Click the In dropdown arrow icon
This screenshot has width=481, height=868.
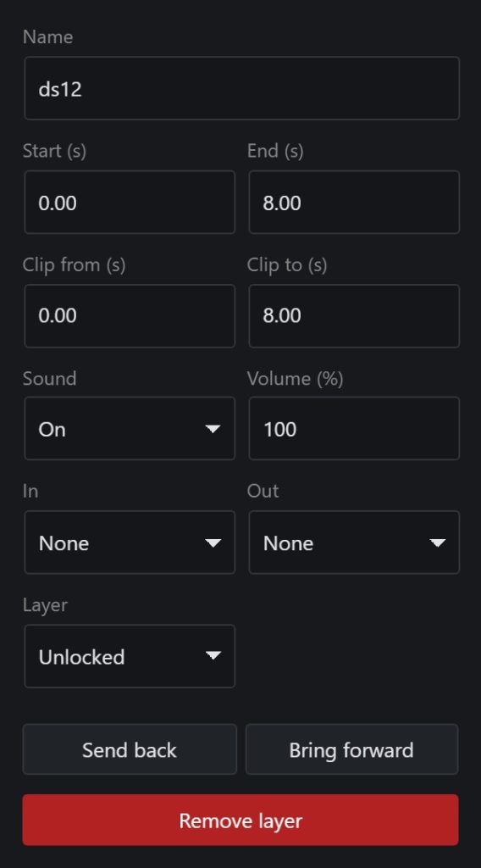(x=213, y=543)
